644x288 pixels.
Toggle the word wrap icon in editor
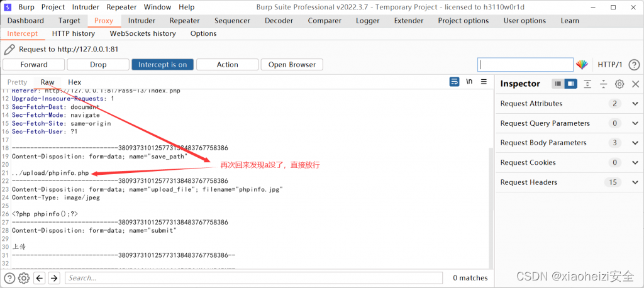454,82
